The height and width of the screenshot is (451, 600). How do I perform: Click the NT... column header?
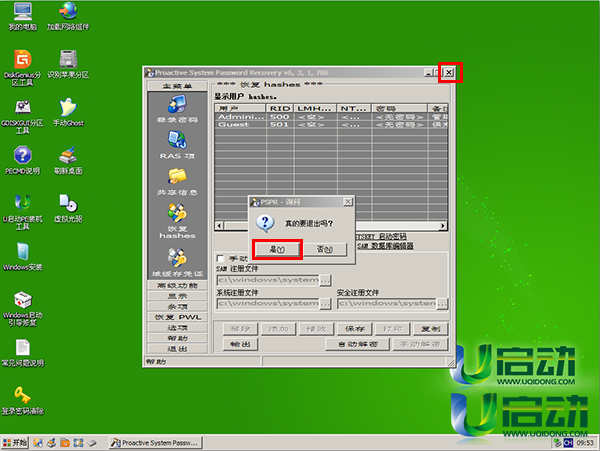(354, 108)
